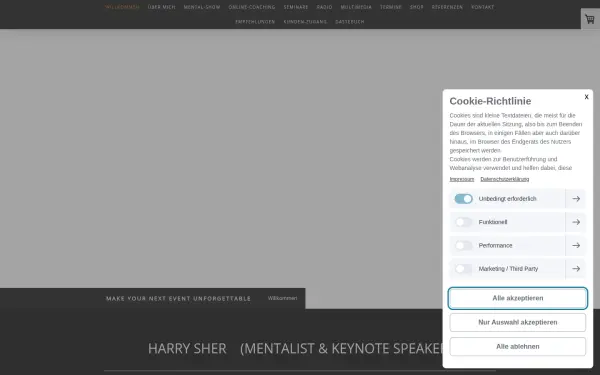Image resolution: width=600 pixels, height=375 pixels.
Task: Toggle the Unbedingt erforderlich cookie switch
Action: pyautogui.click(x=463, y=199)
